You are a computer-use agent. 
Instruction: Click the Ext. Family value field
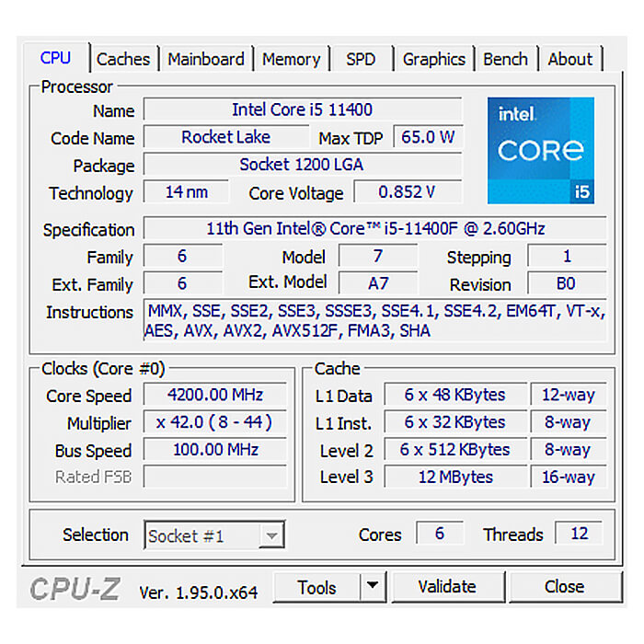click(183, 283)
